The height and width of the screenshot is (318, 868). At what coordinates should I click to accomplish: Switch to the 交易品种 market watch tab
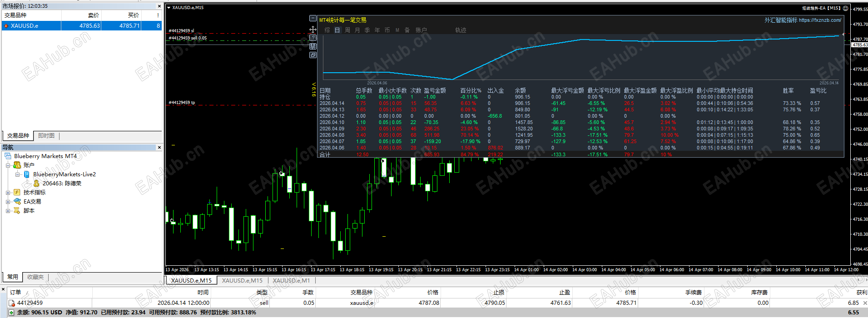click(x=18, y=136)
